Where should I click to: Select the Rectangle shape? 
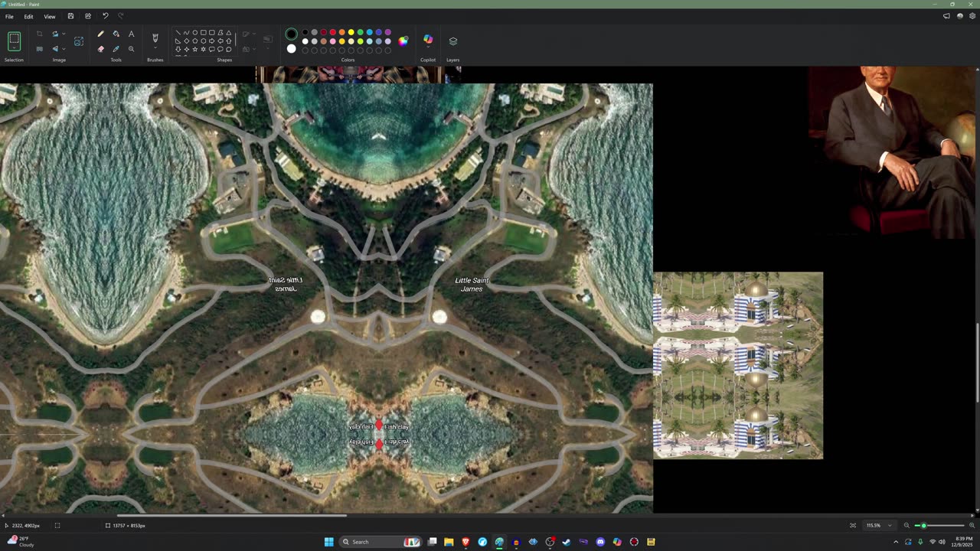pyautogui.click(x=204, y=33)
